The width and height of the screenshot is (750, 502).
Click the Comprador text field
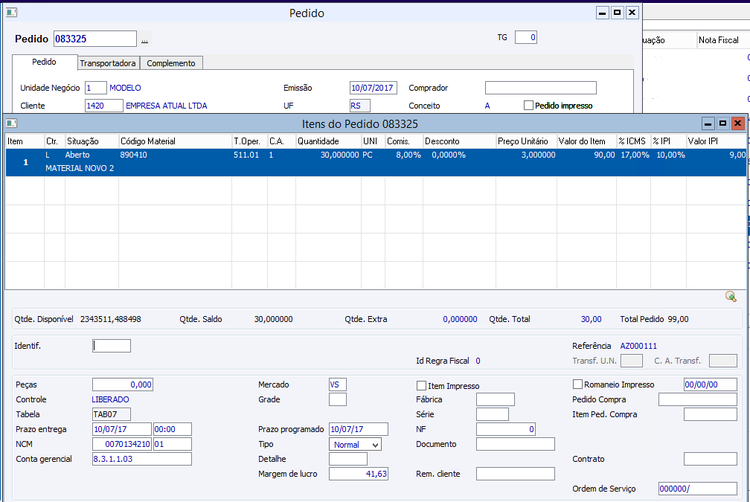click(x=540, y=88)
